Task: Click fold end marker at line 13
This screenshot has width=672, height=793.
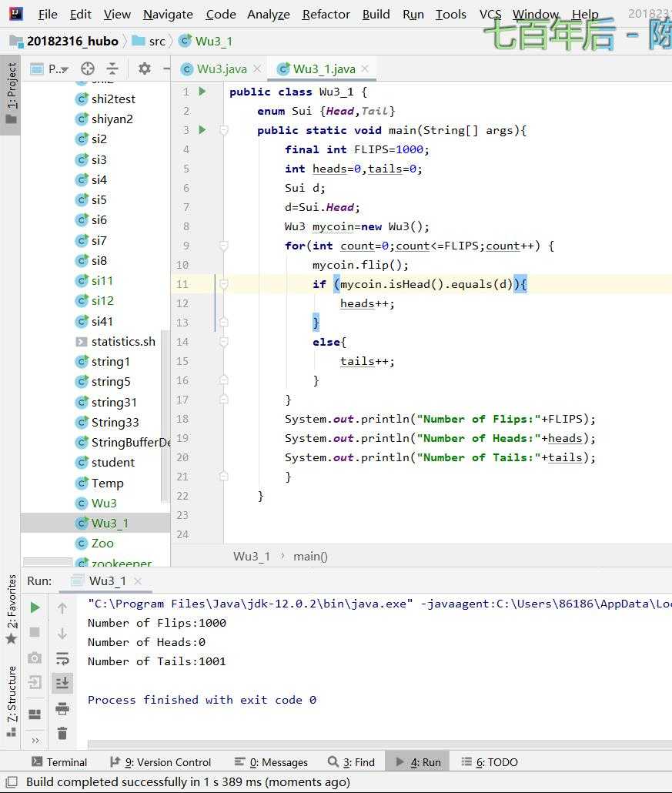Action: [223, 322]
